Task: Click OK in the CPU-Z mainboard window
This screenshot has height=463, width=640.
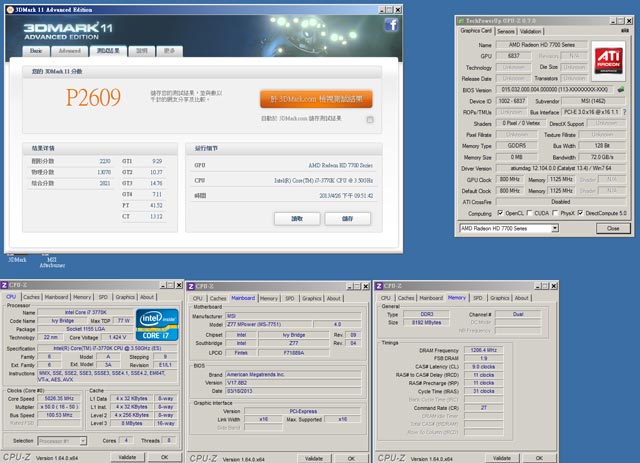Action: pos(351,459)
